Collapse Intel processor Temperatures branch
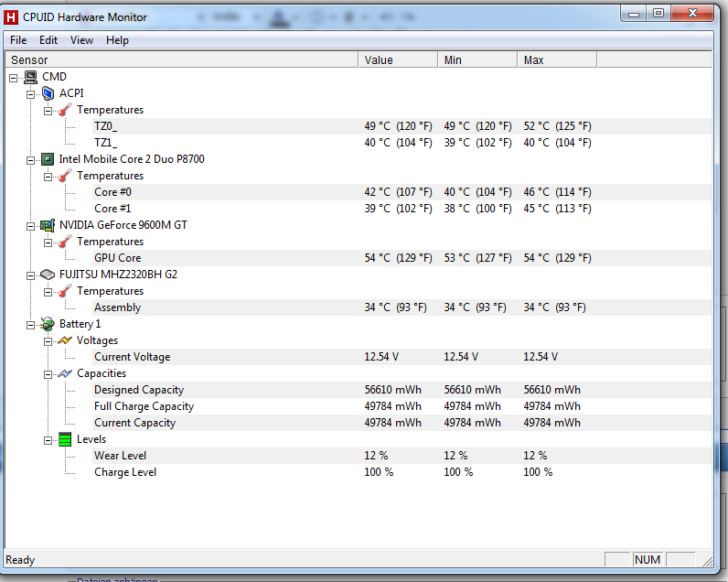This screenshot has width=728, height=582. click(x=48, y=178)
